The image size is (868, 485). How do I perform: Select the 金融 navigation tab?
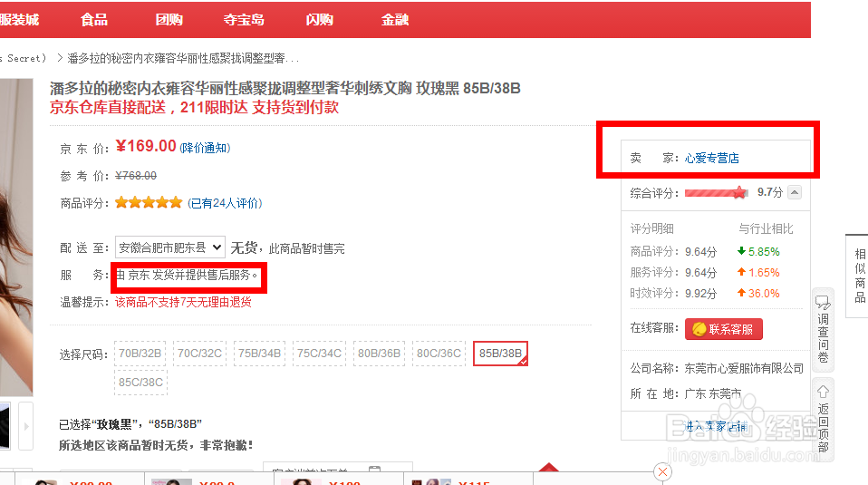point(395,20)
